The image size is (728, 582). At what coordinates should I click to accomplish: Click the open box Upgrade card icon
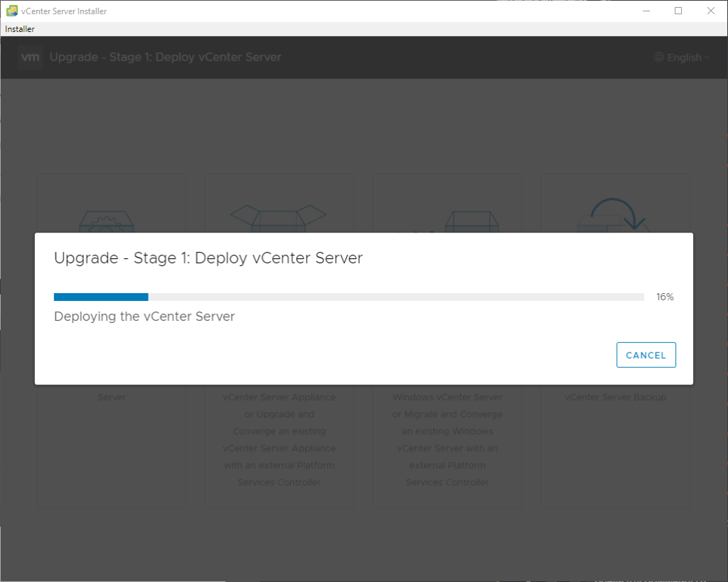pyautogui.click(x=279, y=218)
